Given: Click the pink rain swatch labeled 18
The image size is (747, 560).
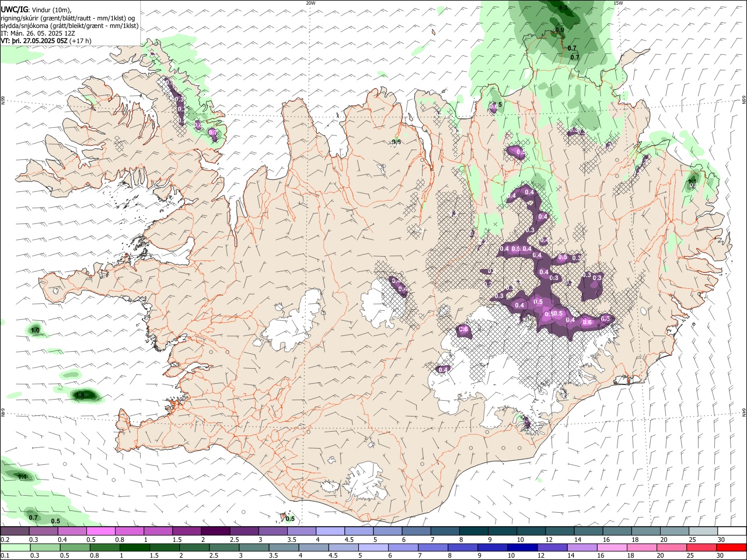Looking at the screenshot, I should coord(642,547).
